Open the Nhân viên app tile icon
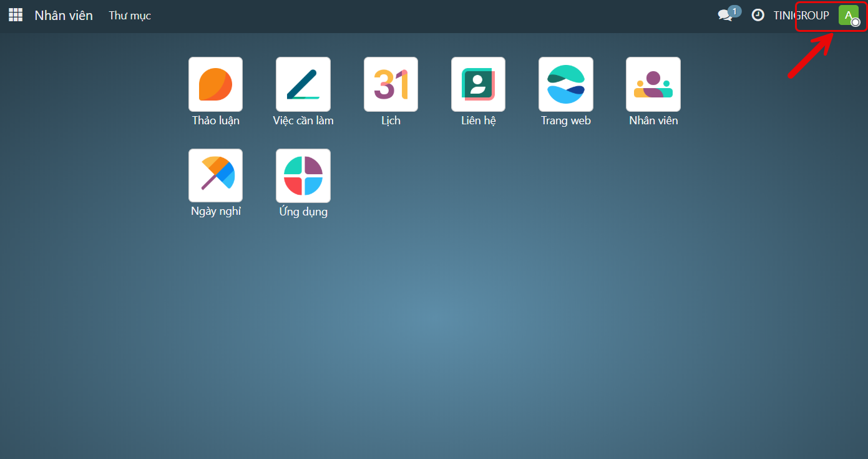Screen dimensions: 868x459 click(x=653, y=84)
